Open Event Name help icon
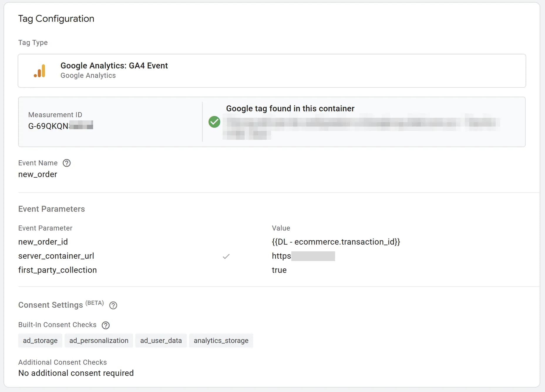Image resolution: width=545 pixels, height=392 pixels. (x=67, y=163)
